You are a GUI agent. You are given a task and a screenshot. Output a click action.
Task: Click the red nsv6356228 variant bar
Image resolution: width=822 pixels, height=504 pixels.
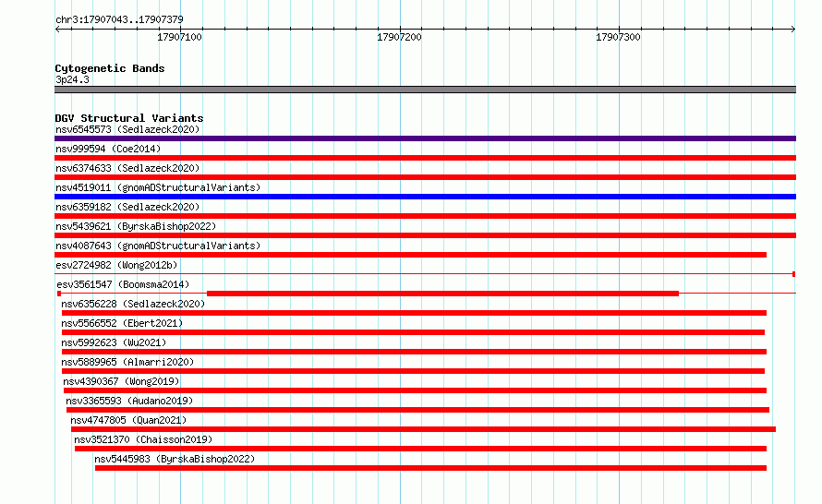[x=414, y=313]
